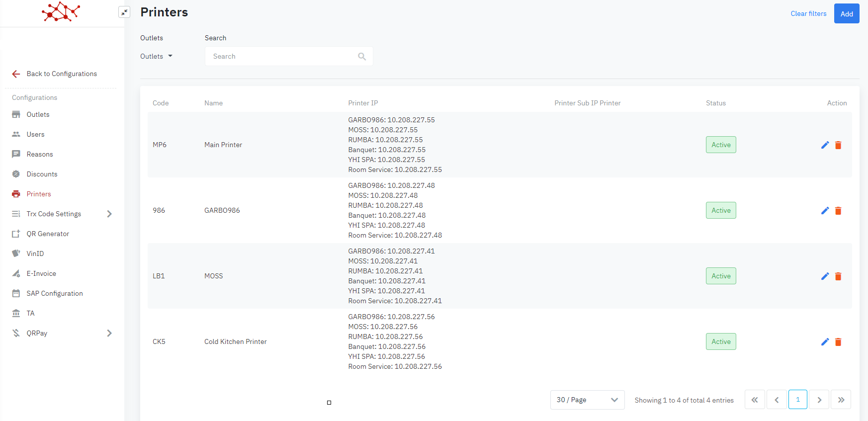Viewport: 868px width, 421px height.
Task: Open the 30 / Page size dropdown
Action: pos(587,400)
